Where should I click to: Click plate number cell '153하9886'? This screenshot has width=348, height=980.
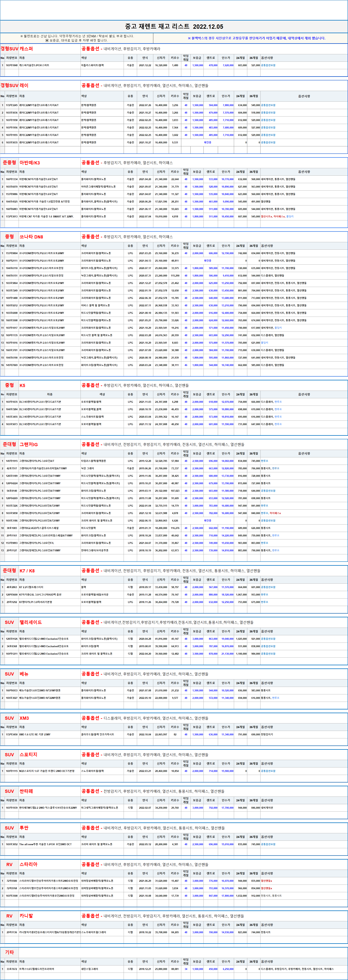point(12,194)
